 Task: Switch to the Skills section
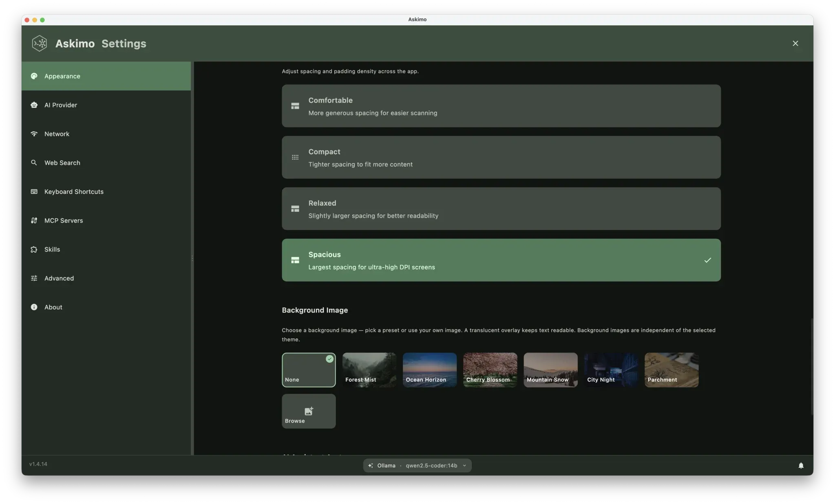point(106,250)
